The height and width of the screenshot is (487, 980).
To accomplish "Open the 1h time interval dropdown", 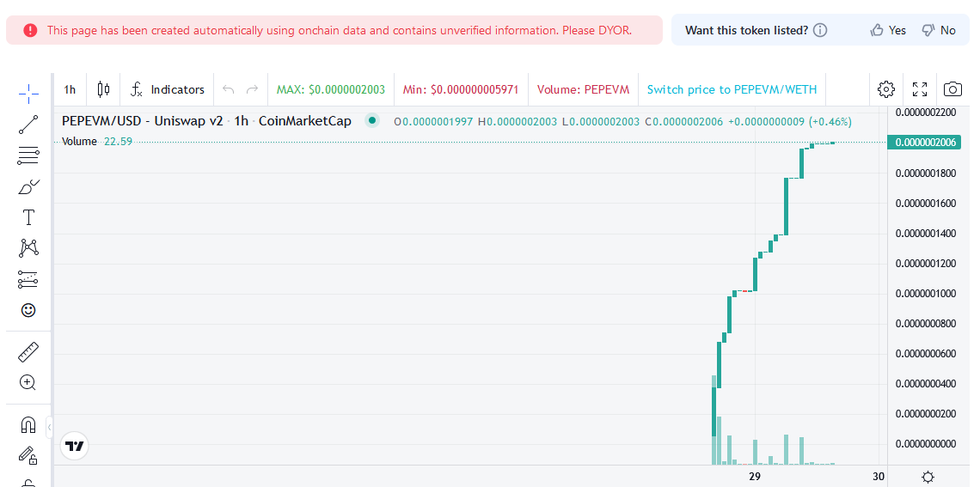I will tap(70, 89).
